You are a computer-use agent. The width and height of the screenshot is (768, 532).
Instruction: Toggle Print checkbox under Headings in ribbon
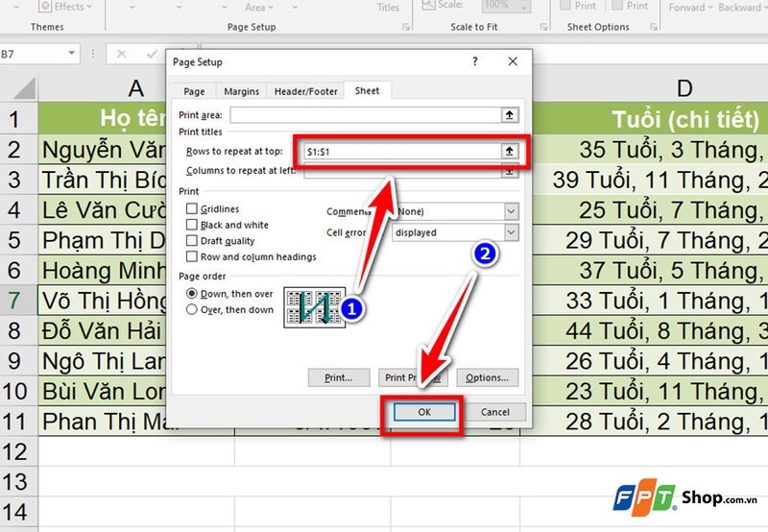click(x=617, y=6)
